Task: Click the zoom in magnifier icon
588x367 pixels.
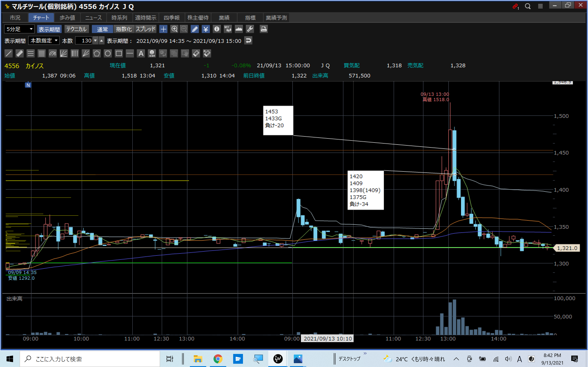Action: point(174,29)
